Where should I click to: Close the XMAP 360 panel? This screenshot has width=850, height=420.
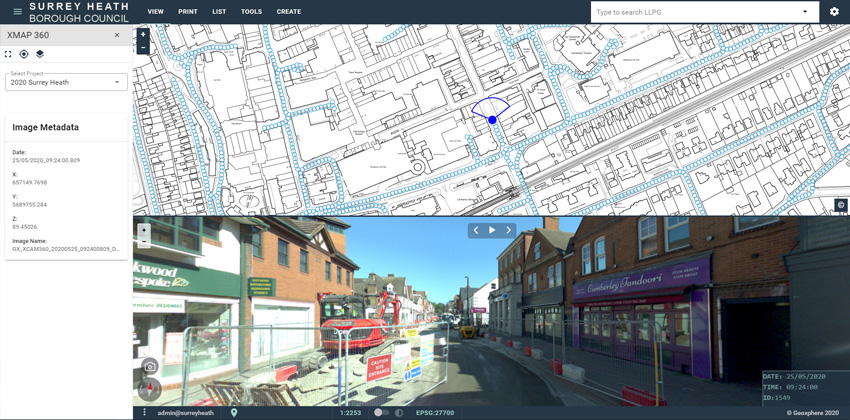[x=117, y=35]
